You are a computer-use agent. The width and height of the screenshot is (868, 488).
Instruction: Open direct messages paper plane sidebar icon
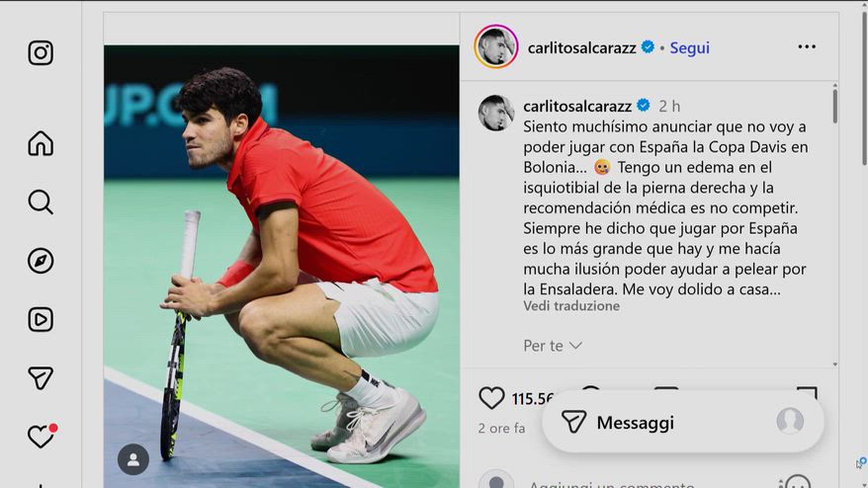[41, 378]
